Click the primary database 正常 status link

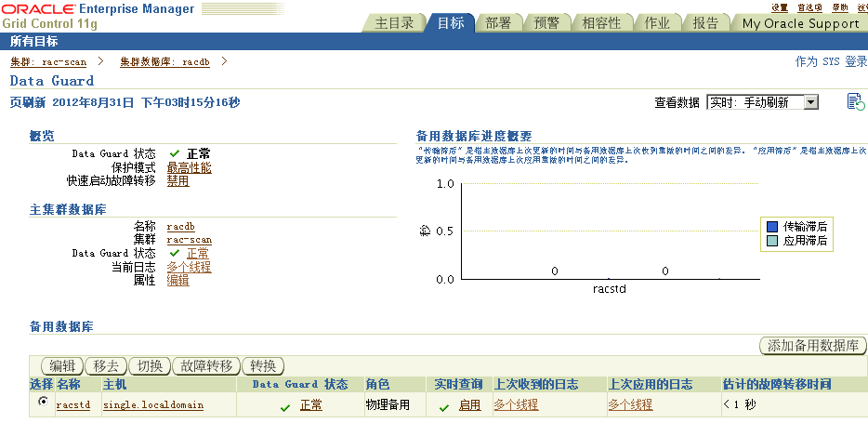[x=198, y=254]
